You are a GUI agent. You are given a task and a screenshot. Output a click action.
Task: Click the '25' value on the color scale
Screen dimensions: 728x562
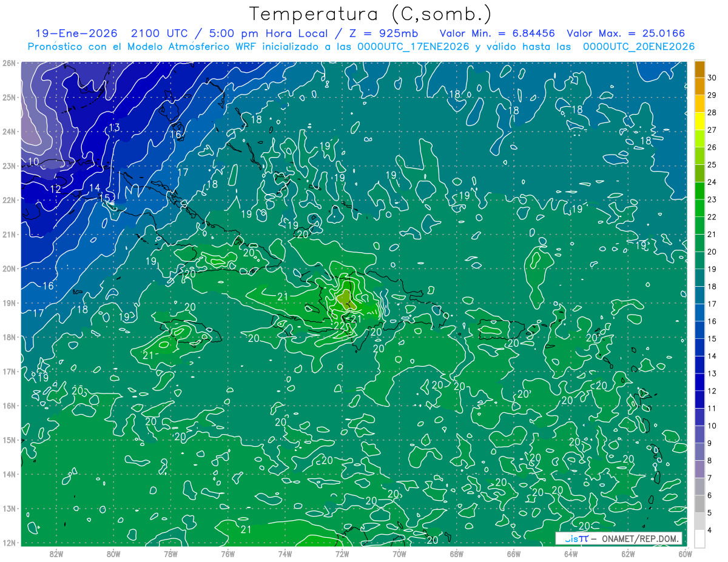(712, 165)
